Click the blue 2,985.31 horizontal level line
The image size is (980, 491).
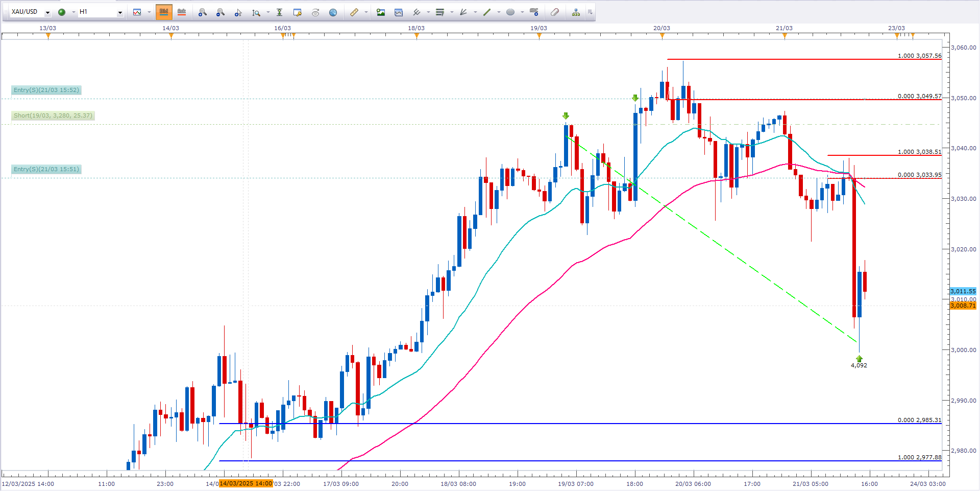(x=561, y=424)
